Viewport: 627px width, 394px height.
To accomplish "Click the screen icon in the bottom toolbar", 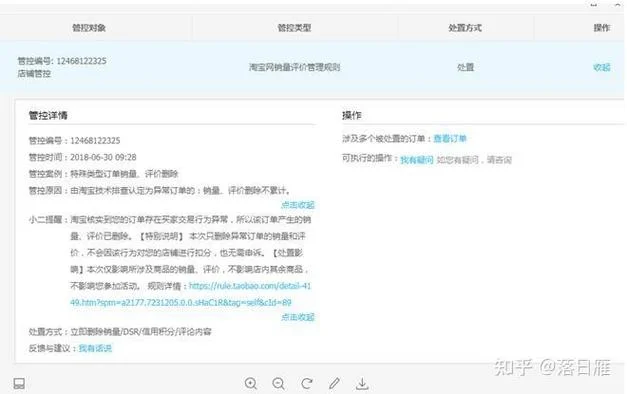I will (x=19, y=384).
